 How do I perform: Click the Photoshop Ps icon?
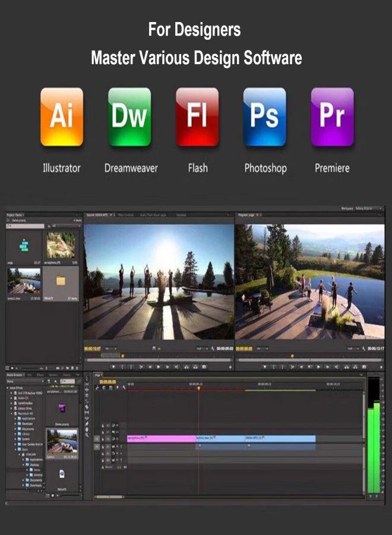coord(264,117)
